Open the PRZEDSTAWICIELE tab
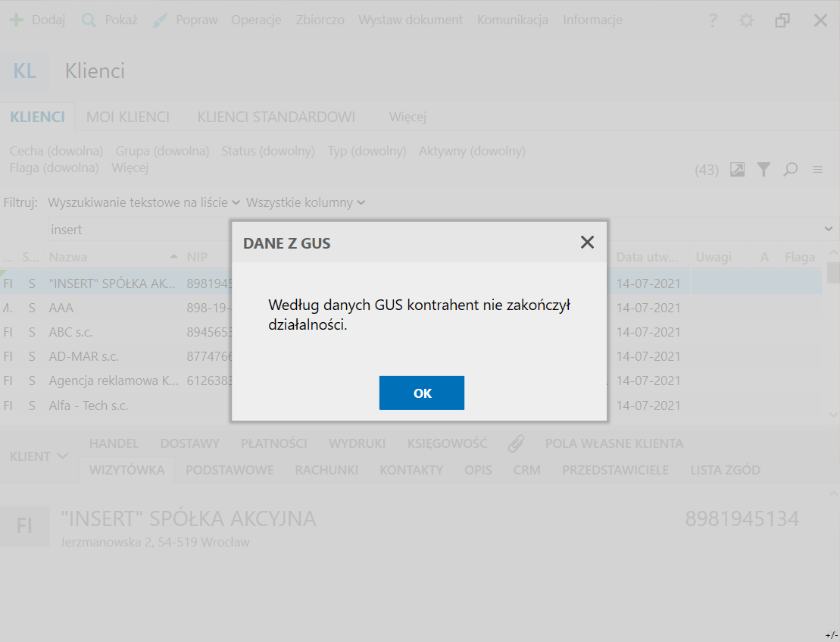Viewport: 840px width, 642px height. 615,470
